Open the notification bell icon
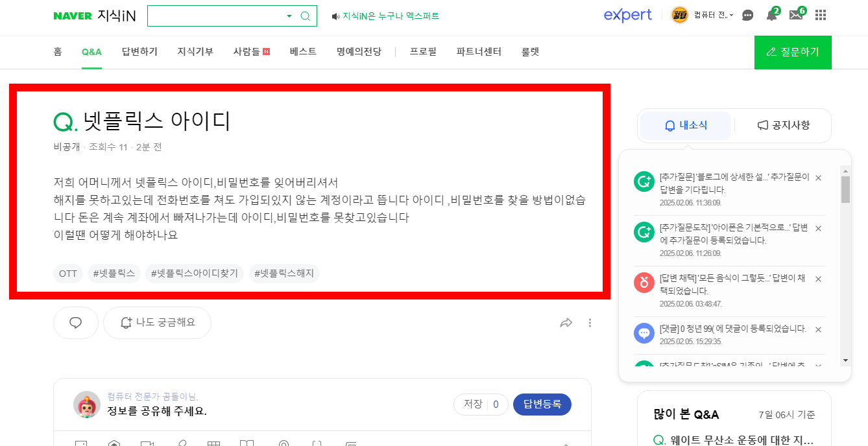 click(771, 15)
